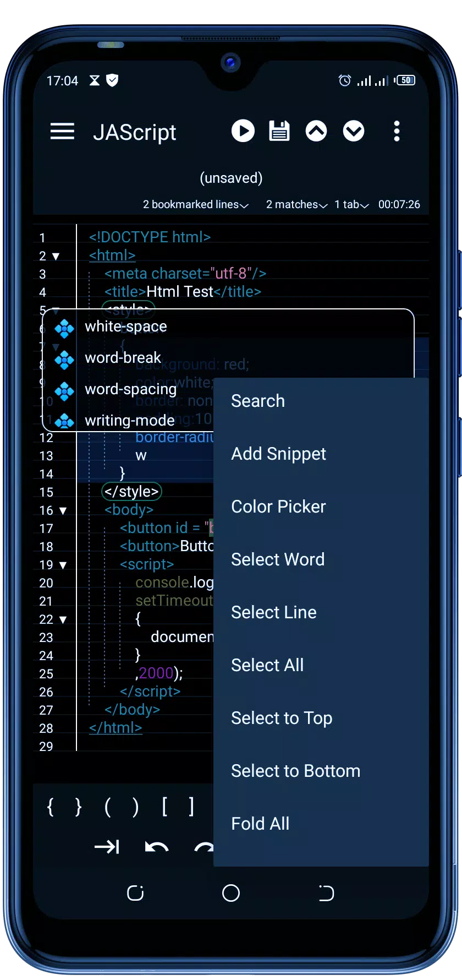This screenshot has width=462, height=980.
Task: Select Search from the context menu
Action: point(321,401)
